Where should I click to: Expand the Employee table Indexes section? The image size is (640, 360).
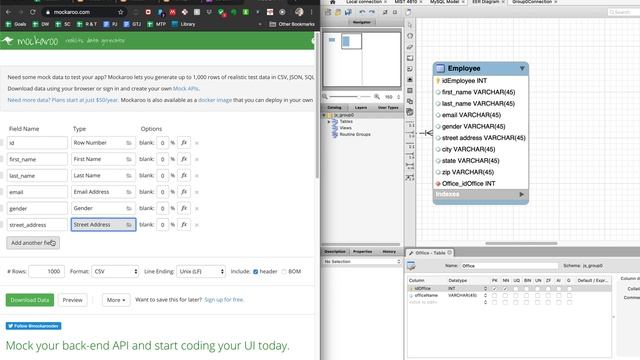(x=522, y=195)
